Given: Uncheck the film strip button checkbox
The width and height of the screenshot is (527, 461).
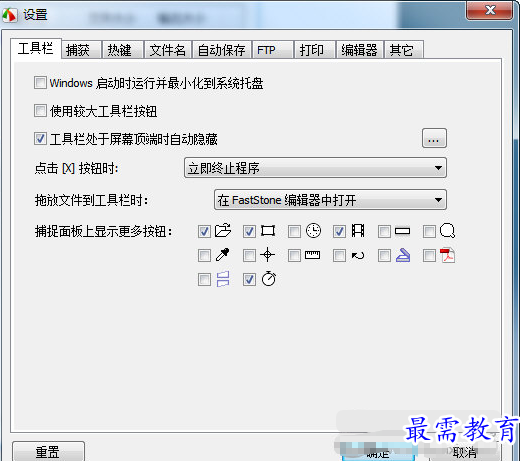Looking at the screenshot, I should [x=339, y=232].
